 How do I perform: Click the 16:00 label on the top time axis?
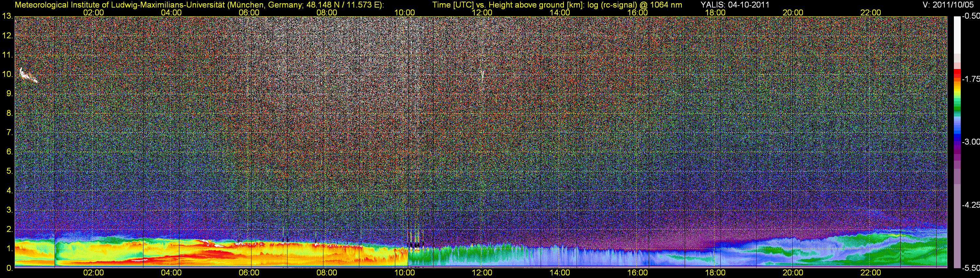[637, 12]
